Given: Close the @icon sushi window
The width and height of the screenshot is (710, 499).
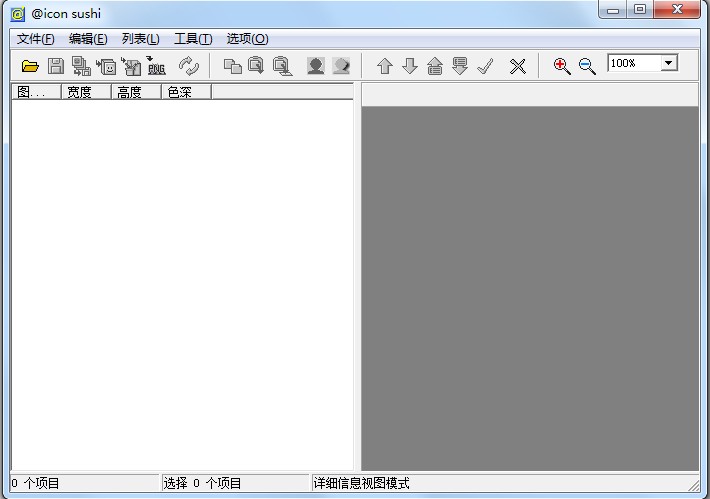Looking at the screenshot, I should pos(677,10).
